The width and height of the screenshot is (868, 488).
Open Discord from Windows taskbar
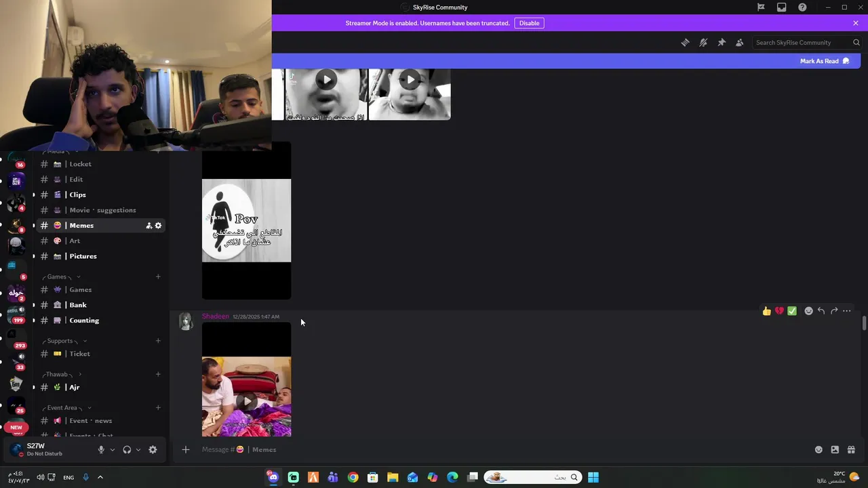coord(273,477)
